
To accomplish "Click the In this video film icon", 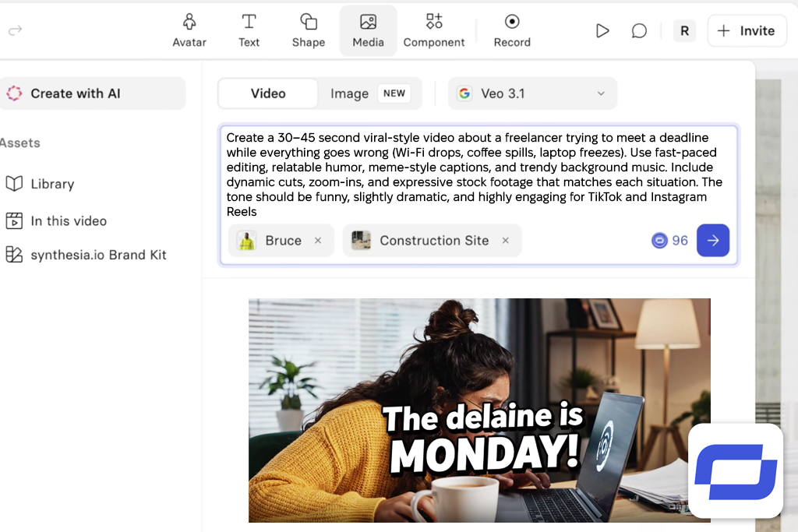I will point(14,220).
